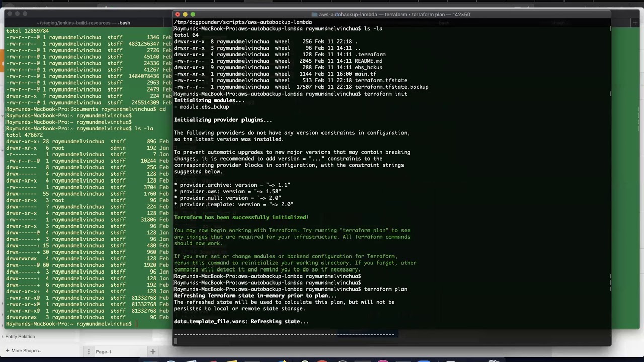Open Page-1 tab in the diagram editor
644x362 pixels.
pyautogui.click(x=103, y=352)
